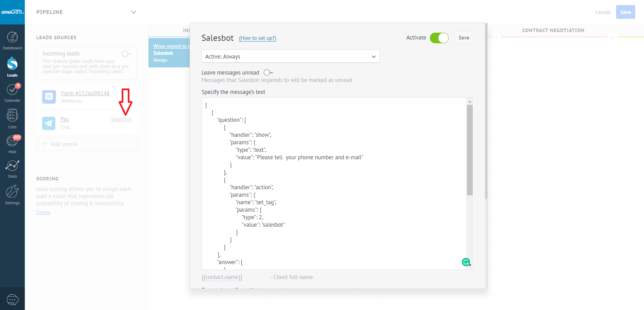Turn off the Activate Salesbot toggle
Viewport: 644px width, 310px height.
coord(439,38)
